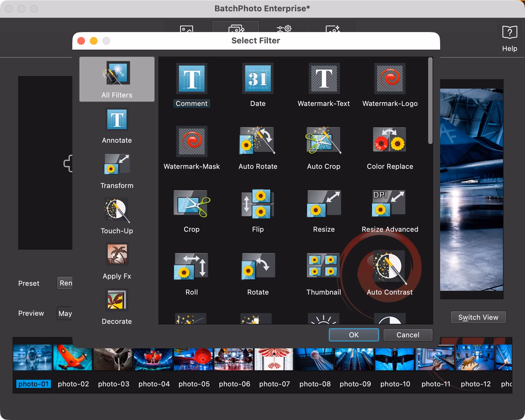Pick the Auto Contrast filter

click(390, 267)
